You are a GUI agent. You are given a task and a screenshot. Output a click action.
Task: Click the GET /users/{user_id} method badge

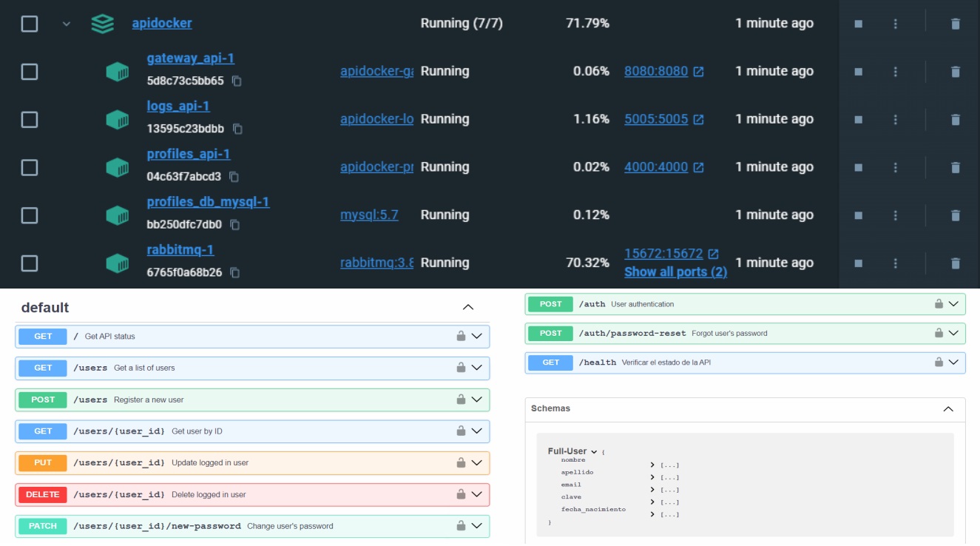tap(43, 431)
